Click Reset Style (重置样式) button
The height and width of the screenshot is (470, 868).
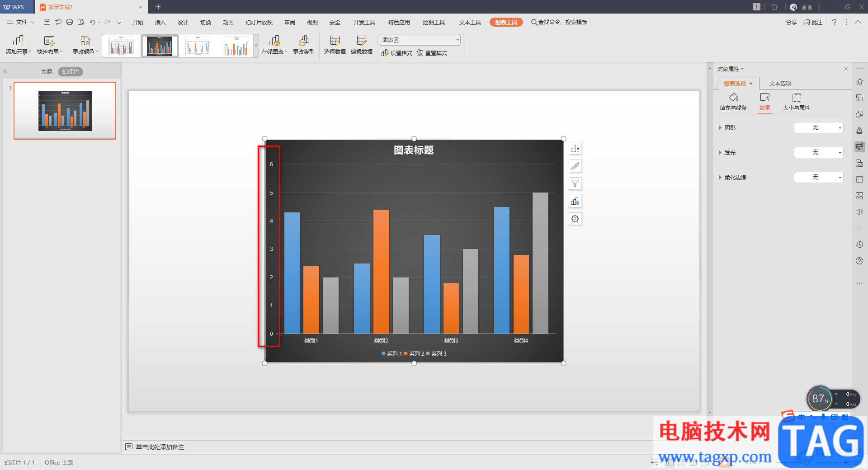click(432, 53)
